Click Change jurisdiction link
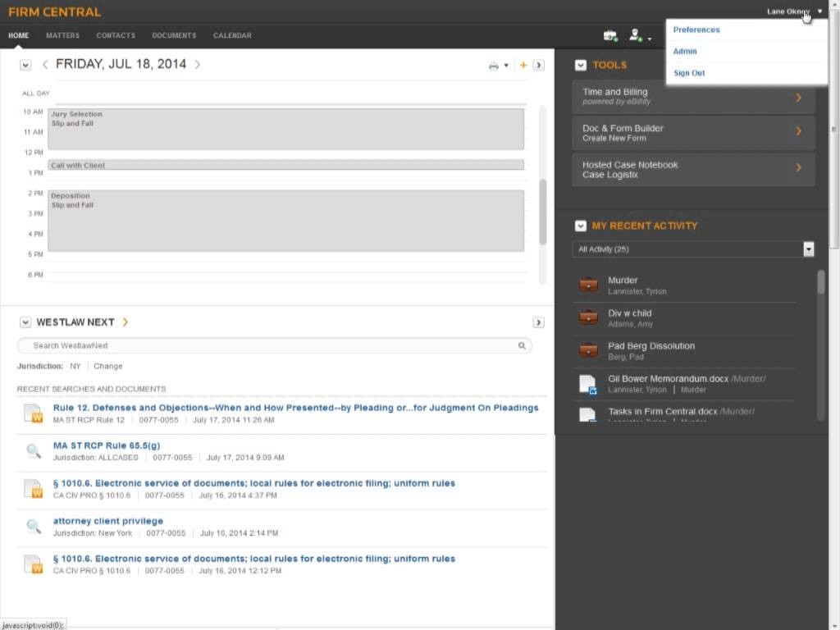 pos(107,366)
